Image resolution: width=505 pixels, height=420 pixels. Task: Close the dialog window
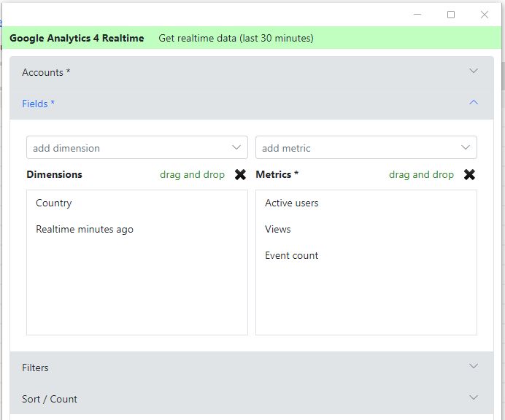tap(485, 15)
